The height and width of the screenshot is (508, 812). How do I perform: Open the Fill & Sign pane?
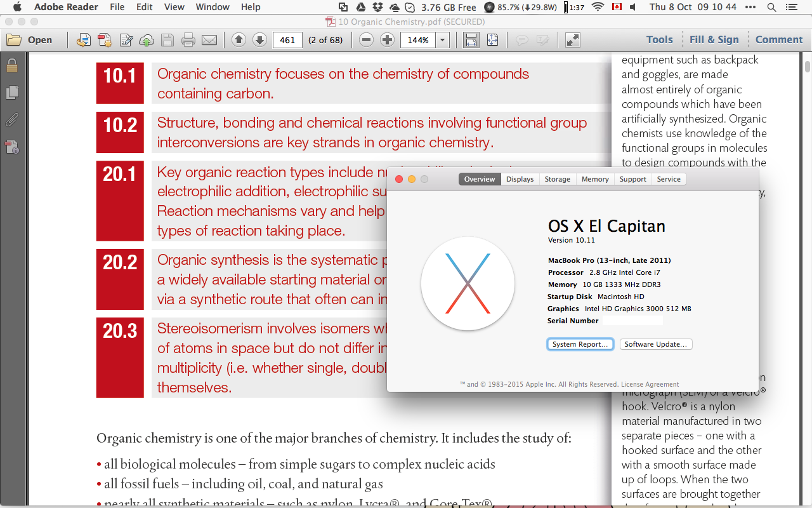[x=714, y=39]
